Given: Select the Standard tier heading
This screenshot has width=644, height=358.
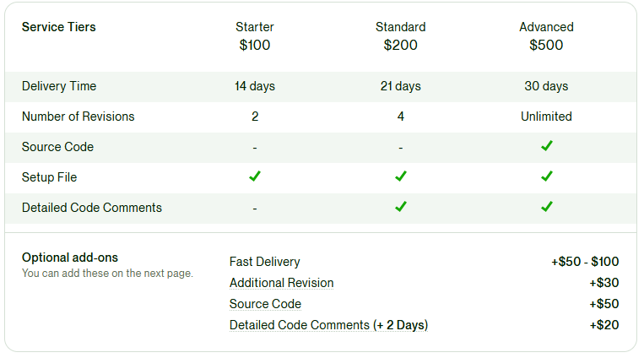Looking at the screenshot, I should click(x=400, y=27).
